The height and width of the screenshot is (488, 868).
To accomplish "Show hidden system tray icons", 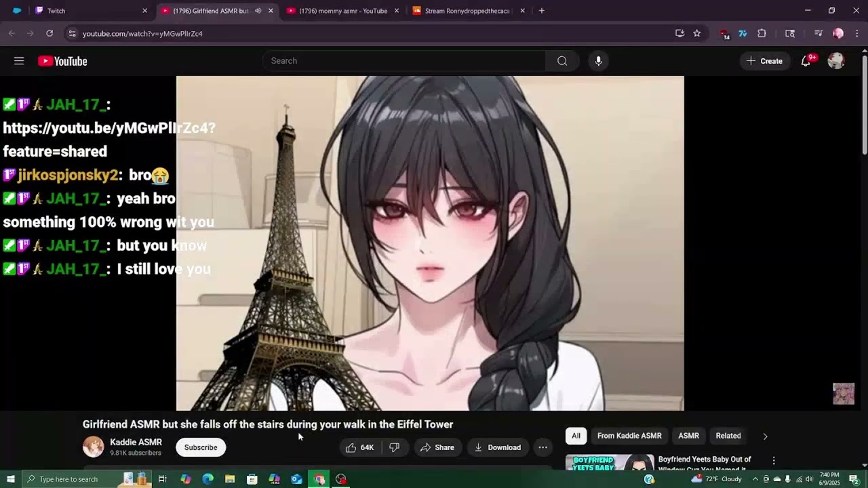I will point(755,479).
